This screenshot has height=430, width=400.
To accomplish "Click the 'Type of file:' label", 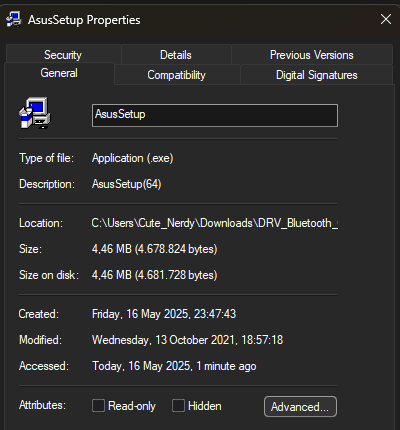I will click(x=46, y=158).
